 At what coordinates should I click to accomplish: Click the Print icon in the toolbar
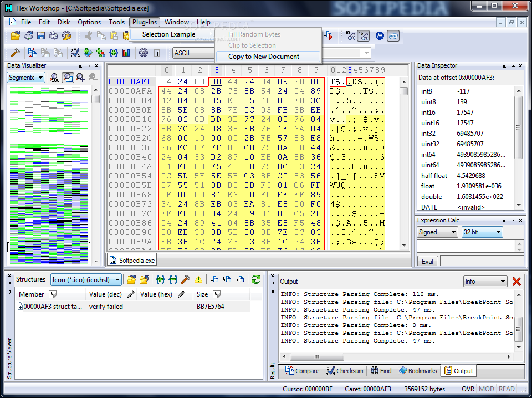tap(54, 36)
